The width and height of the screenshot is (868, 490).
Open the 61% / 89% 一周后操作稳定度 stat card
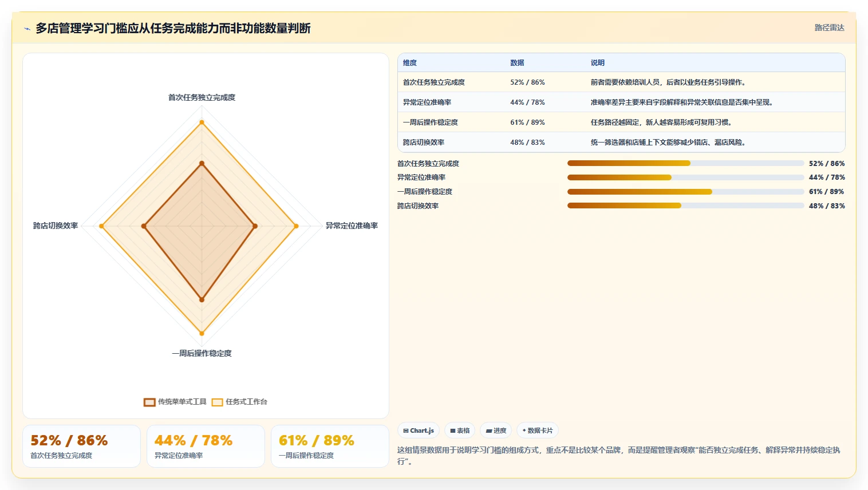tap(330, 446)
